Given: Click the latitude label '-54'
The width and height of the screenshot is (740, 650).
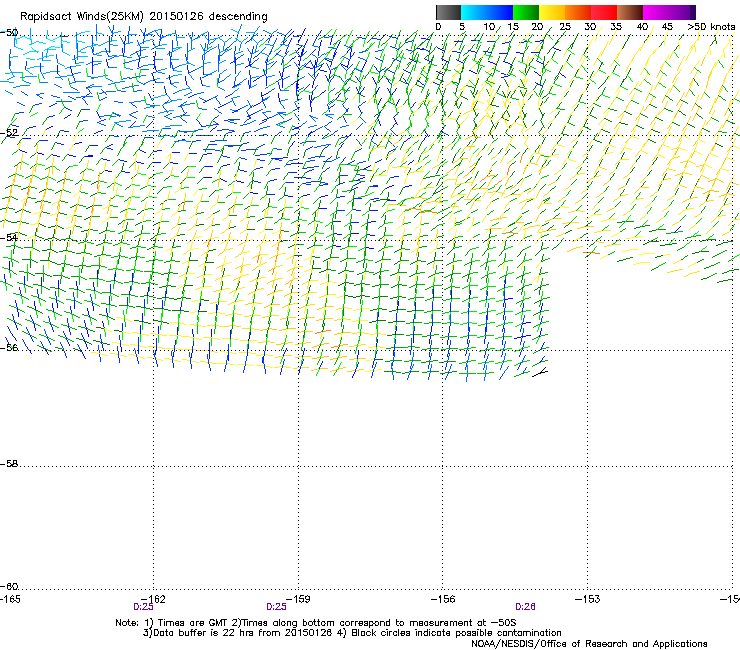Looking at the screenshot, I should point(9,238).
